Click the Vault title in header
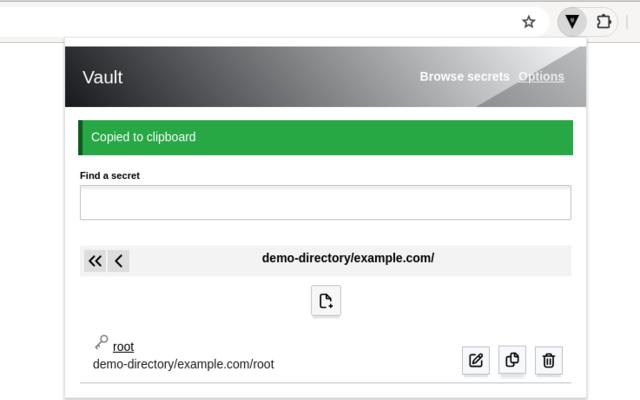The width and height of the screenshot is (640, 400). 102,77
